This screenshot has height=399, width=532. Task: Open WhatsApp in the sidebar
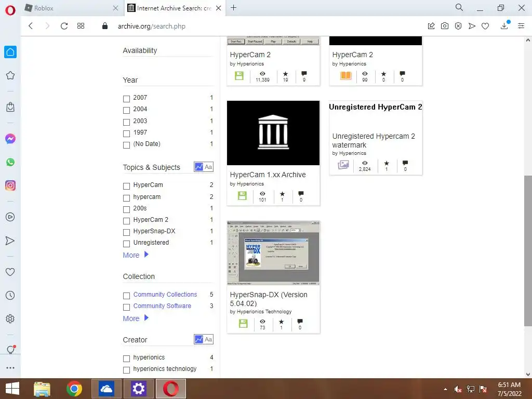[10, 162]
